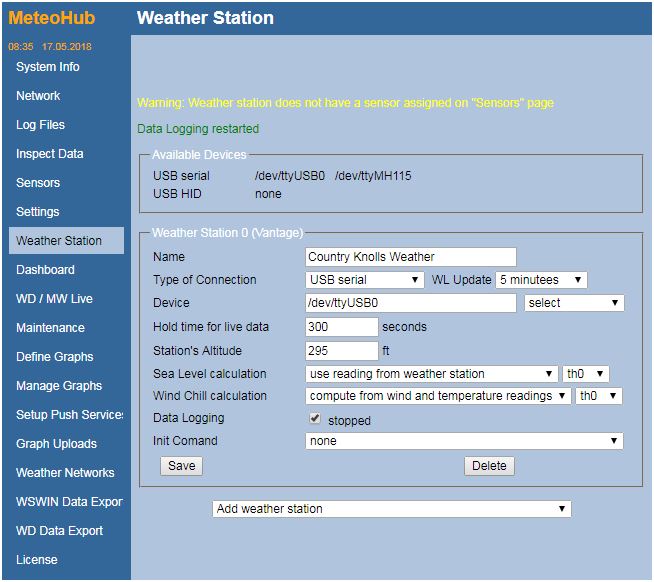This screenshot has width=654, height=582.
Task: Open the Add weather station dropdown
Action: 392,509
